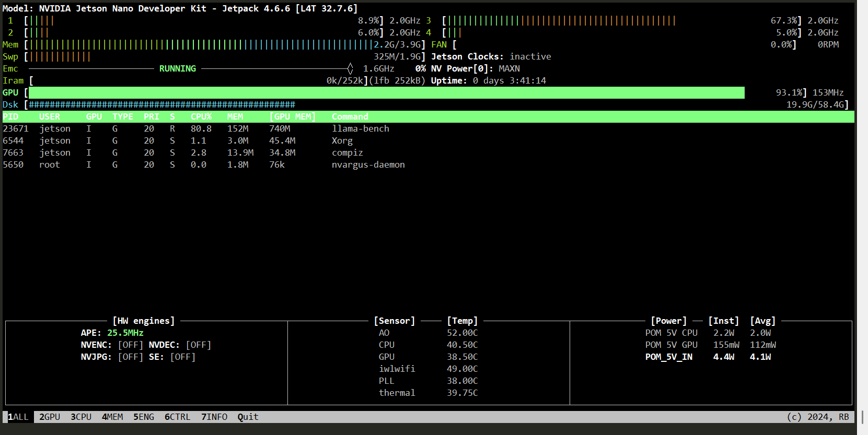Click the 93.1% GPU percentage
This screenshot has width=868, height=435.
pyautogui.click(x=789, y=93)
